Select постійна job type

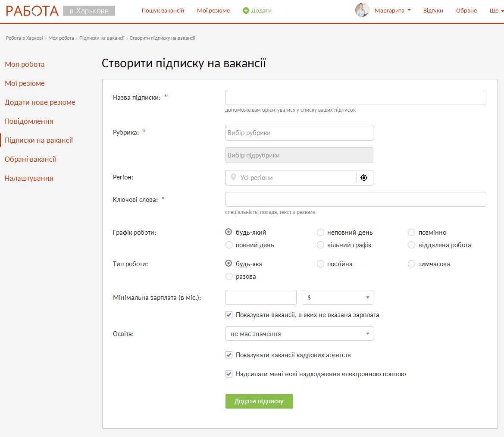point(320,264)
